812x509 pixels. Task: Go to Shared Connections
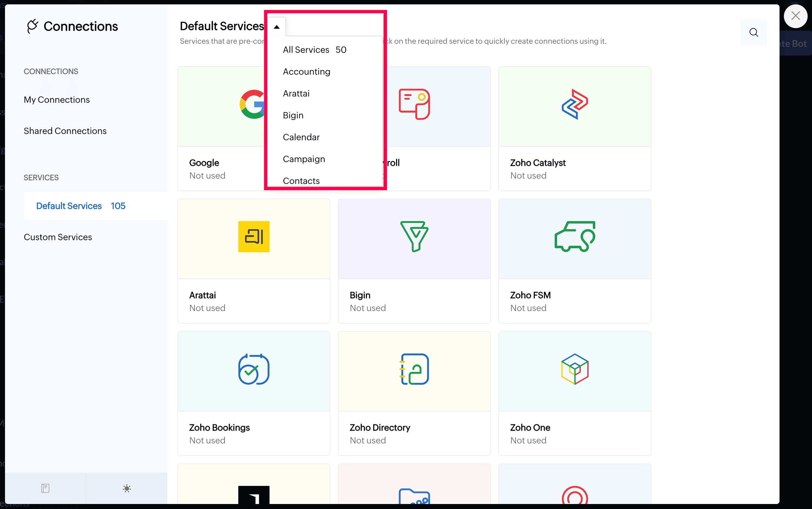(x=65, y=131)
